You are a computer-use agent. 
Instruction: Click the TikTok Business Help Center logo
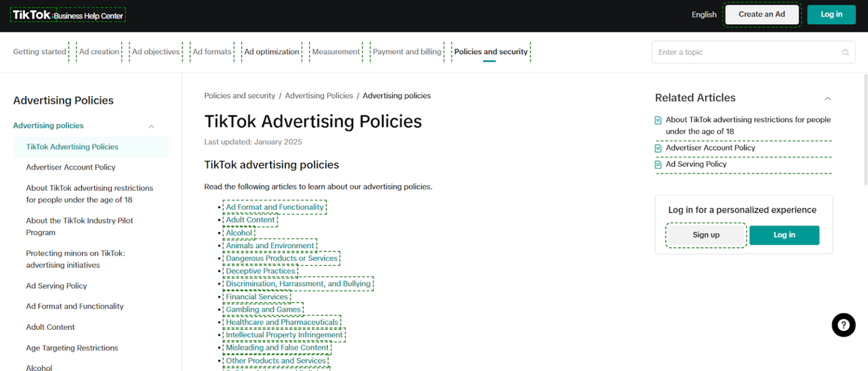68,15
